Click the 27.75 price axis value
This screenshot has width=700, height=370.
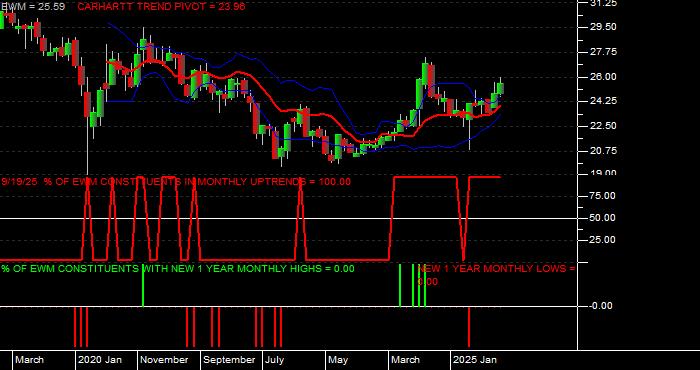click(604, 52)
